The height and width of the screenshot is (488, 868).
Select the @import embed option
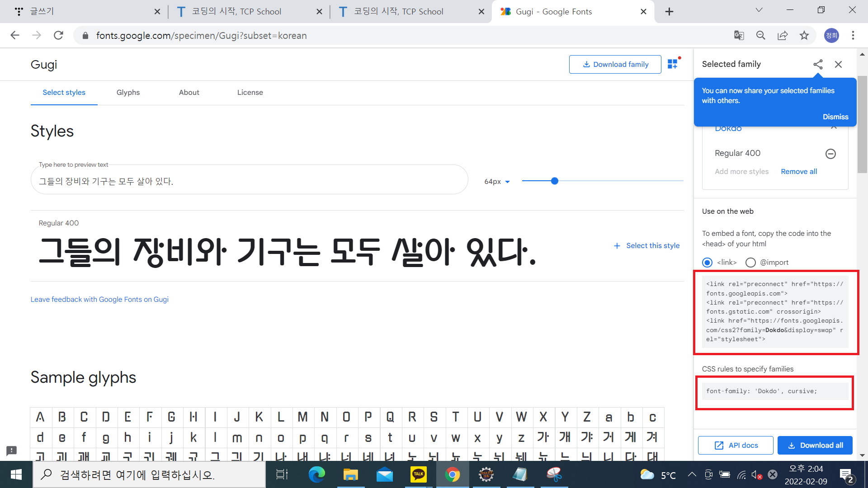click(x=750, y=263)
